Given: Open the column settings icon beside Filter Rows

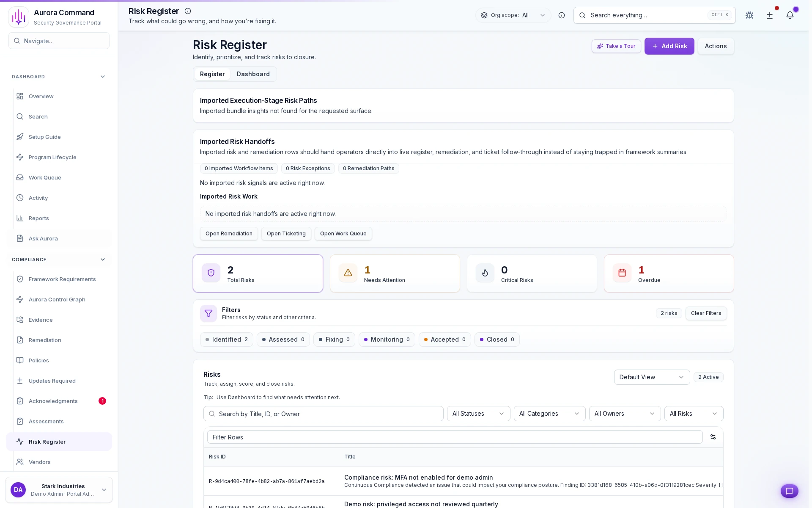Looking at the screenshot, I should click(x=713, y=437).
